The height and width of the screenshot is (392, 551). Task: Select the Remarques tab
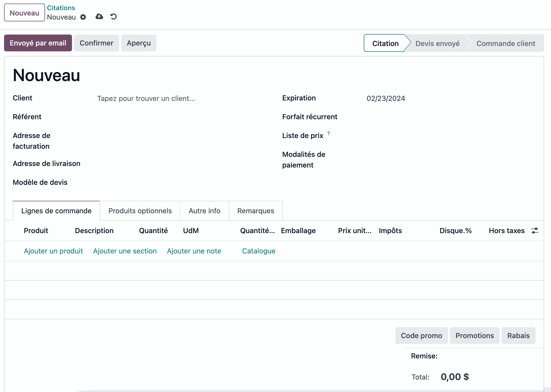(255, 211)
